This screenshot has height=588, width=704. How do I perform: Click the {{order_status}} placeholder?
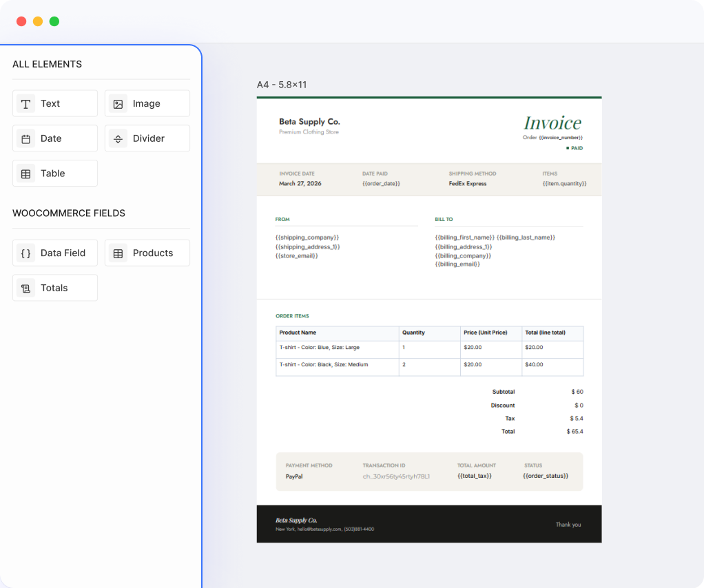(x=544, y=476)
